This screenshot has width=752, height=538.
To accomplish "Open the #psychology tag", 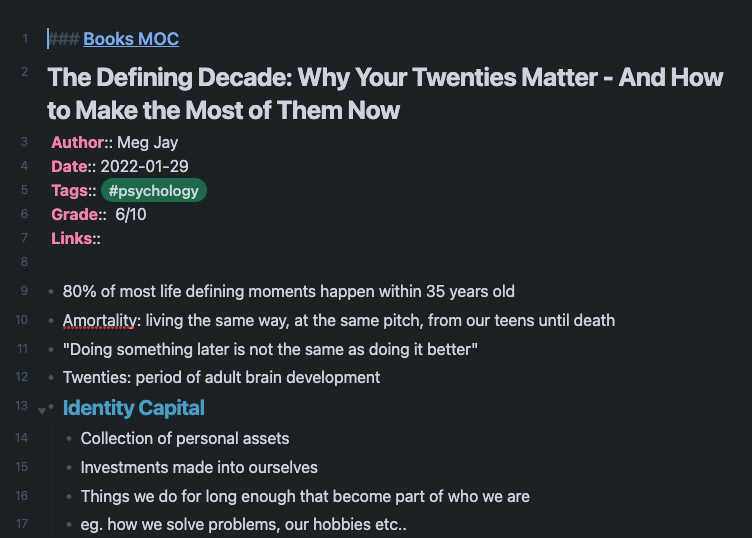I will pyautogui.click(x=153, y=190).
